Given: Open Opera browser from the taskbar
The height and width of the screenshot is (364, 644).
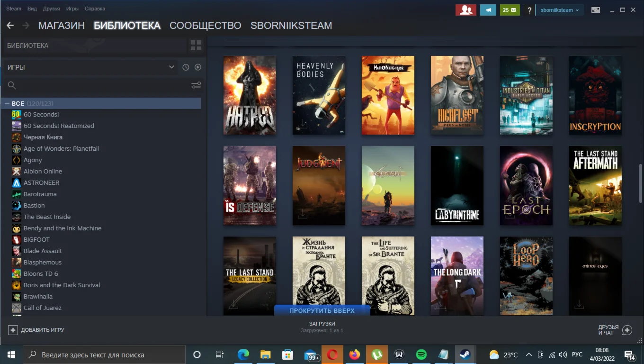Looking at the screenshot, I should (332, 355).
